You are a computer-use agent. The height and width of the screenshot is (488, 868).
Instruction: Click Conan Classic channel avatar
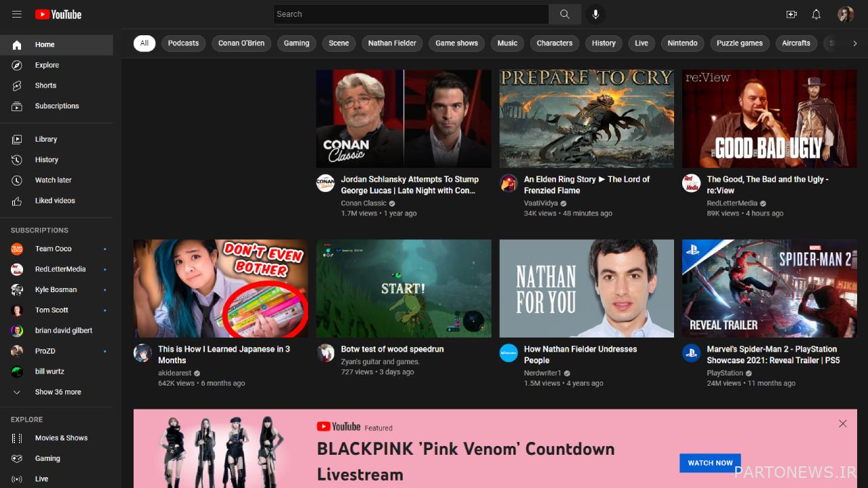(x=325, y=183)
